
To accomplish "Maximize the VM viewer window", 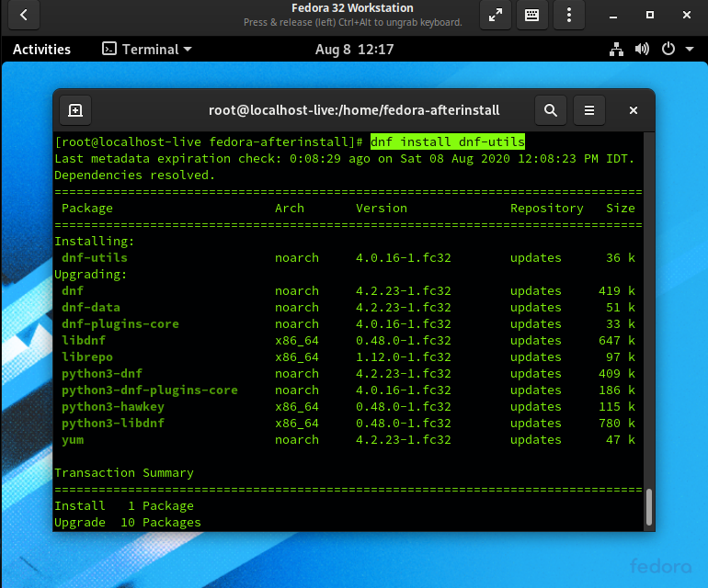I will click(650, 15).
